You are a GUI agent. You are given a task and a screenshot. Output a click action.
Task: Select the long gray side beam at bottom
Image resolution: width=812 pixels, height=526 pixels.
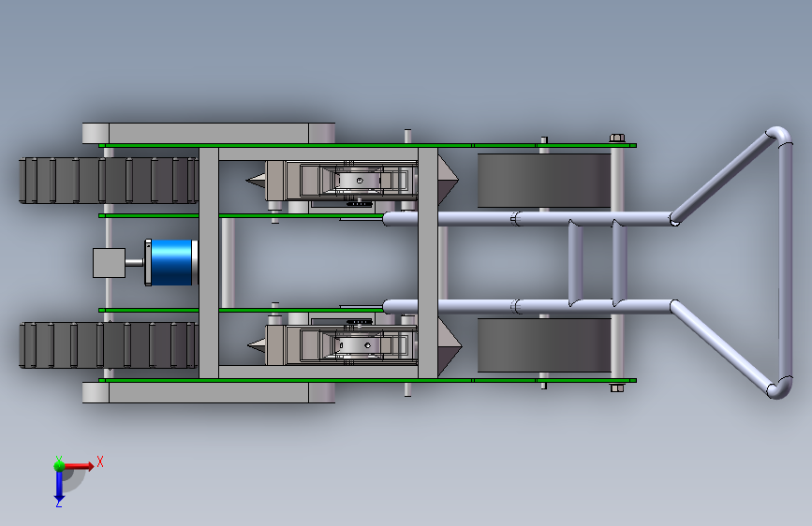tap(209, 392)
